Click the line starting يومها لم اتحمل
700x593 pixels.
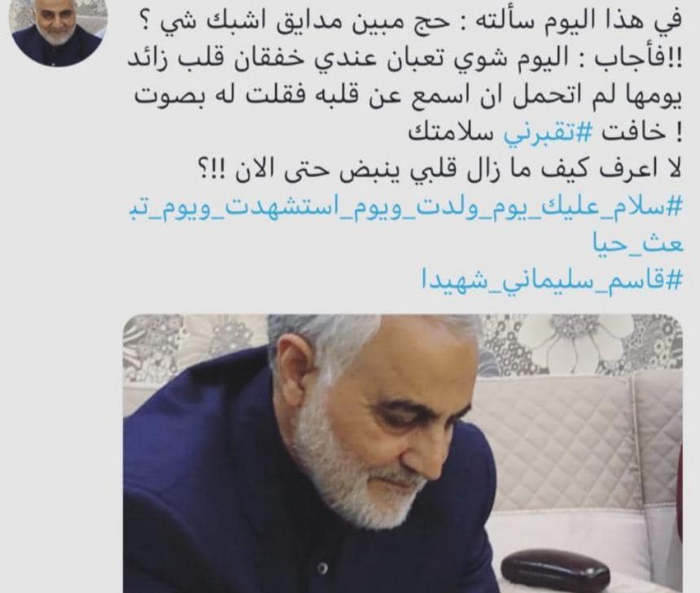coord(409,98)
